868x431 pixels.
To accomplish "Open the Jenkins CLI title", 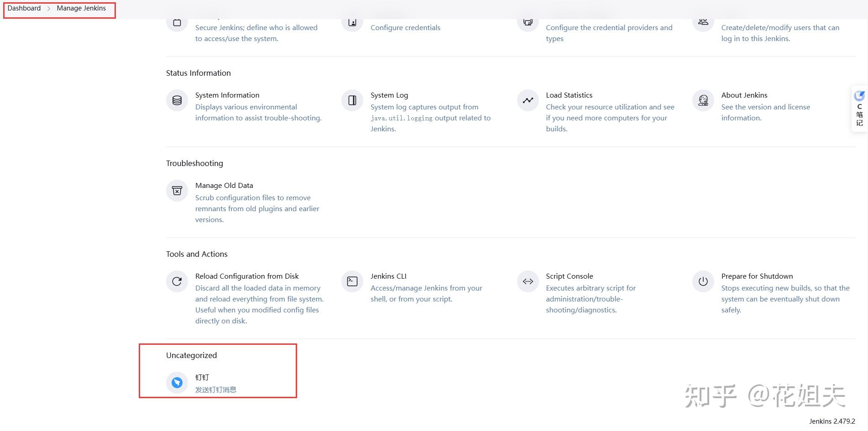I will [388, 276].
